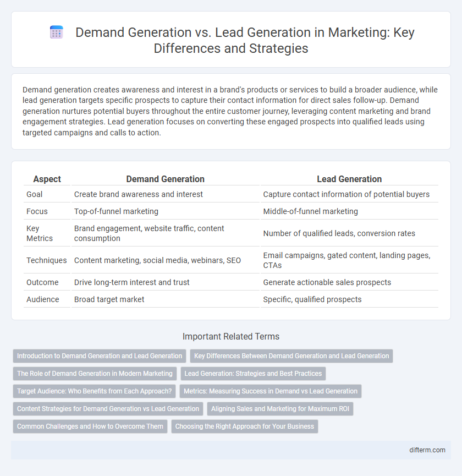
Task: Click the introductory paragraph about demand generation
Action: coord(231,111)
